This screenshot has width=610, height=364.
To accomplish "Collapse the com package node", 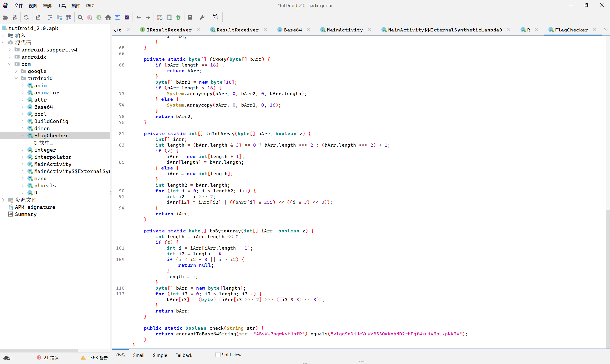I will (10, 64).
